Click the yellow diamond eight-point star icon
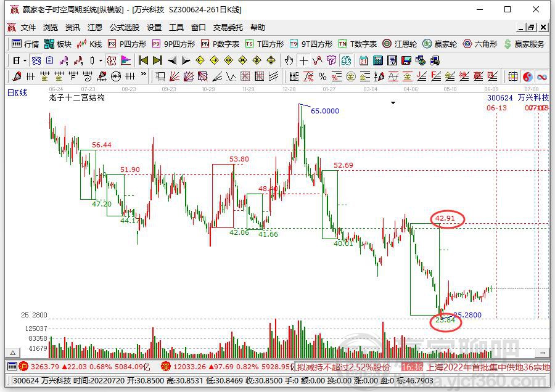Image resolution: width=555 pixels, height=392 pixels. coord(257,61)
